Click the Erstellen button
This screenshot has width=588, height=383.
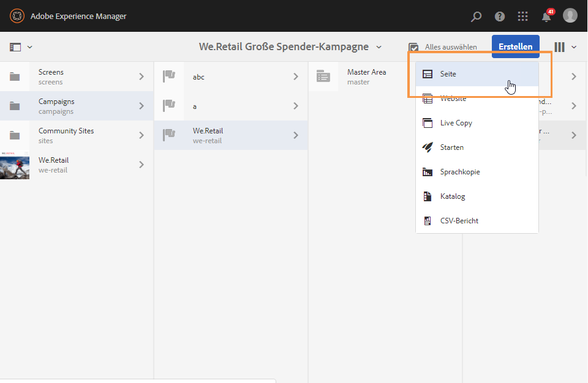click(x=515, y=46)
